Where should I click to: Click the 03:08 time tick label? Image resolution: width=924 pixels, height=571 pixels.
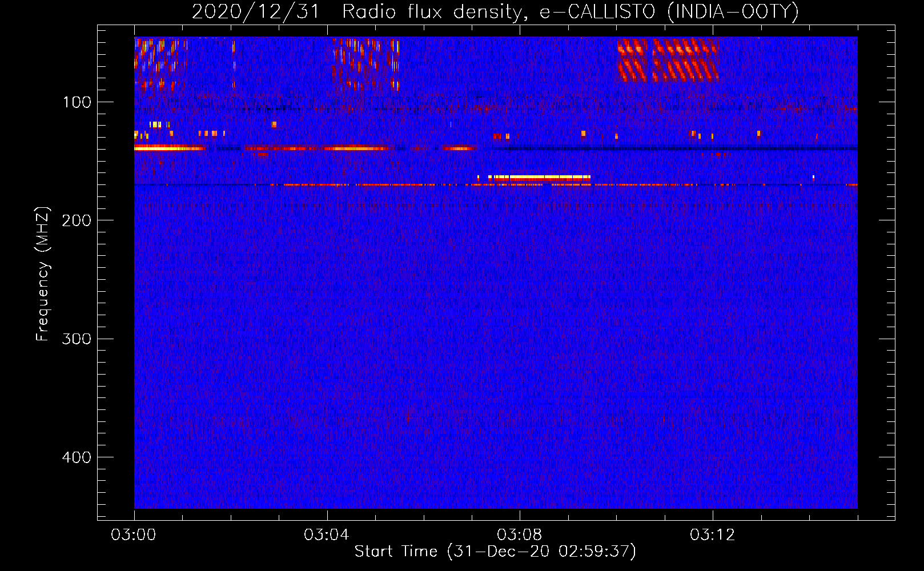click(x=520, y=535)
